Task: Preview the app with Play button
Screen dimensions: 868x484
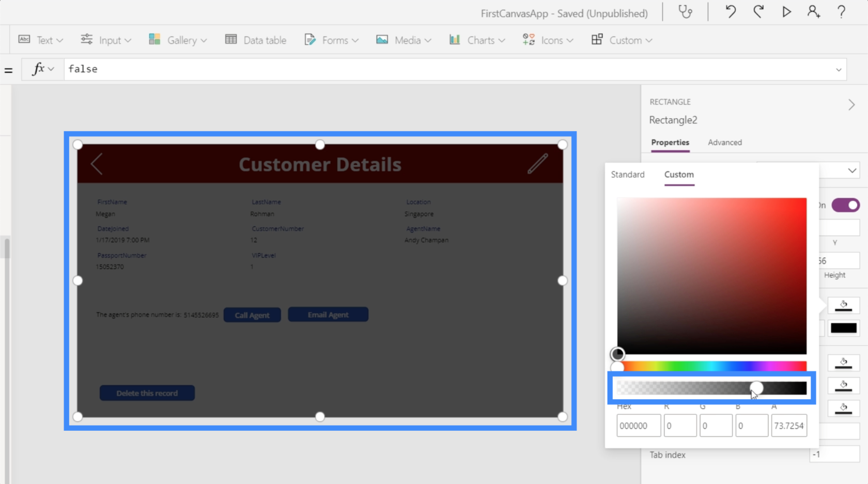Action: click(x=786, y=12)
